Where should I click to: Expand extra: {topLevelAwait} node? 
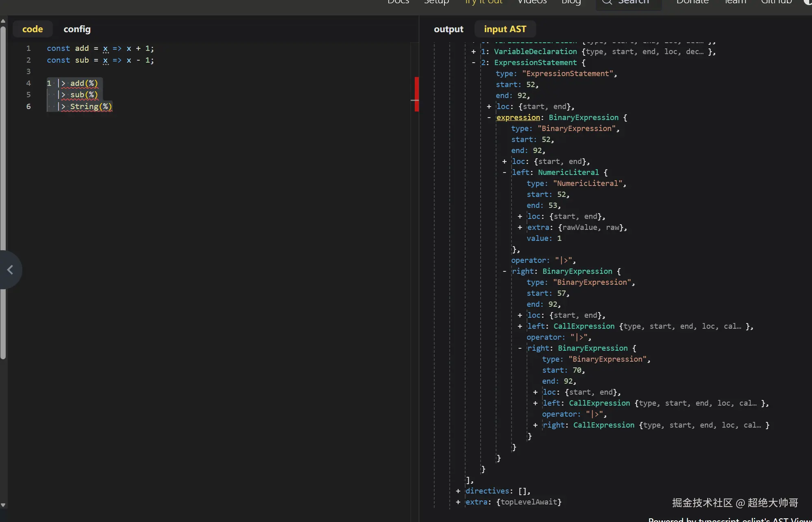[458, 502]
